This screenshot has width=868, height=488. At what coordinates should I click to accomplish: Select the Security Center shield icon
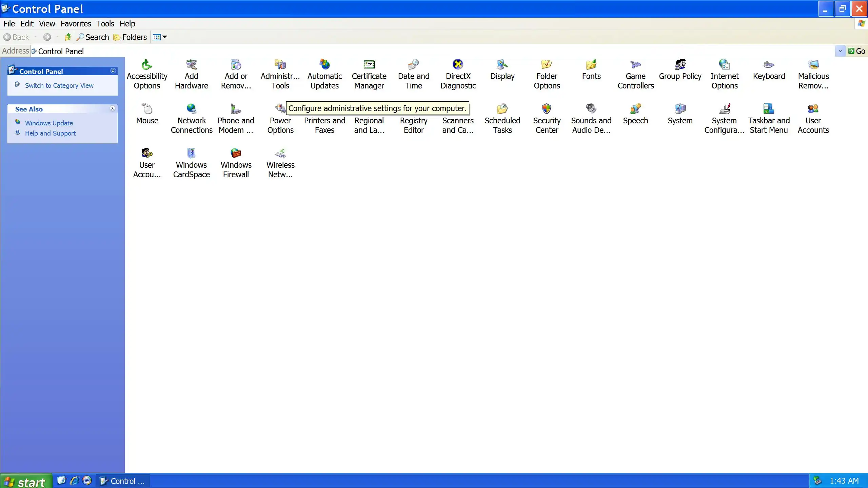547,109
